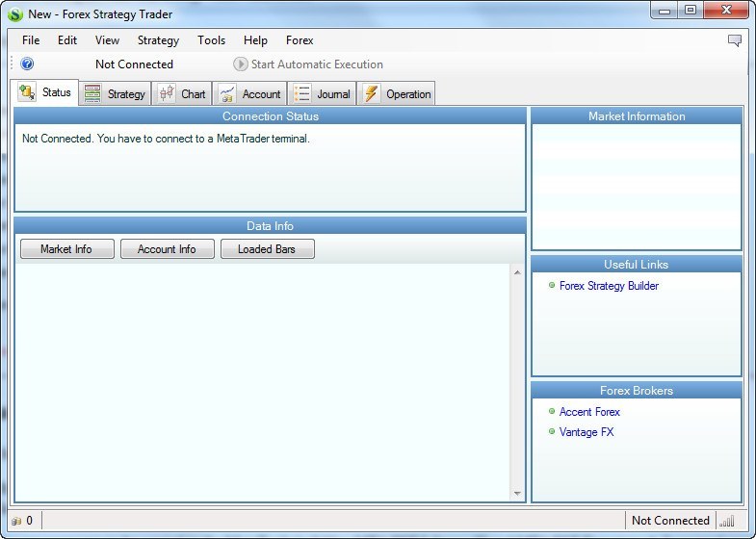This screenshot has width=756, height=539.
Task: Minimize the Forex Strategy Trader window
Action: tap(665, 11)
